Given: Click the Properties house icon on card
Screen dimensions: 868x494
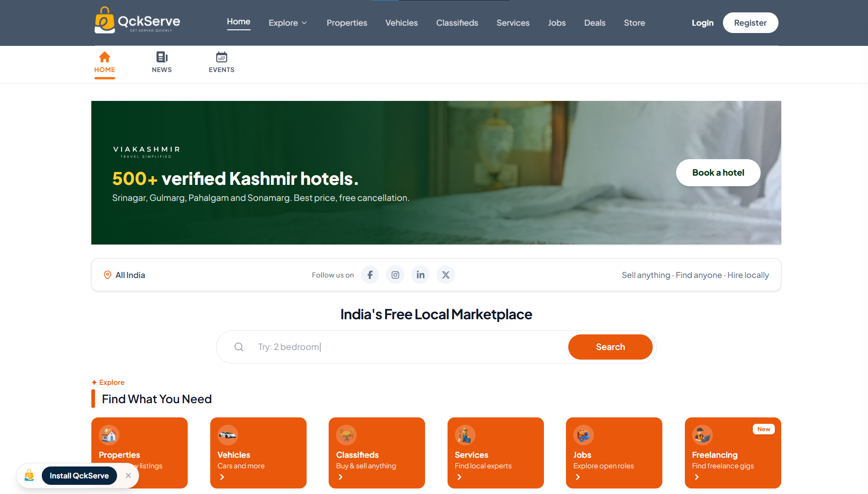Looking at the screenshot, I should (x=109, y=435).
